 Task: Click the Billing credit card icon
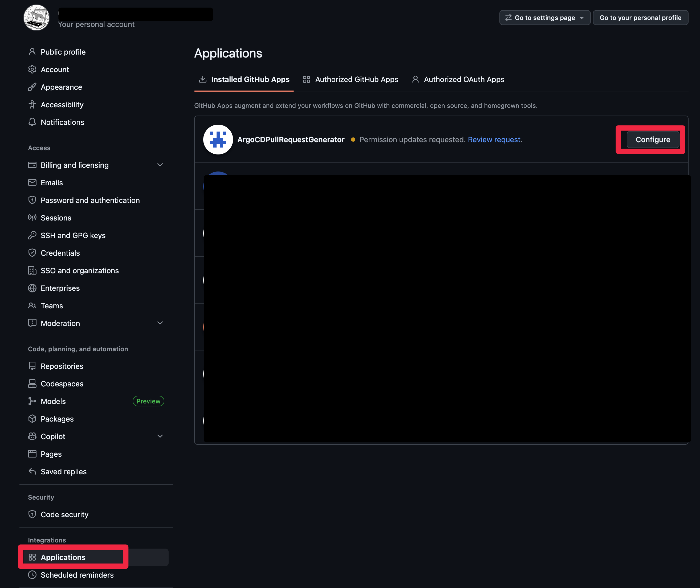point(32,165)
